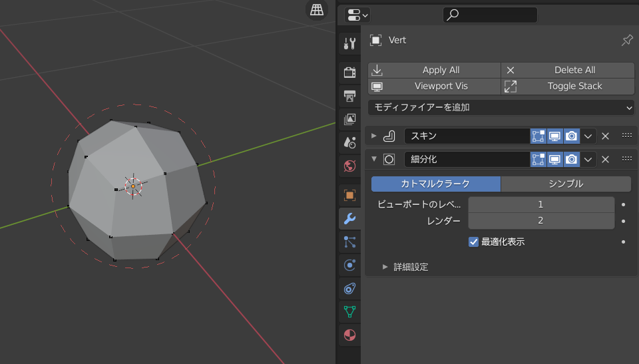Open the Material properties tab
This screenshot has height=364, width=639.
[349, 335]
